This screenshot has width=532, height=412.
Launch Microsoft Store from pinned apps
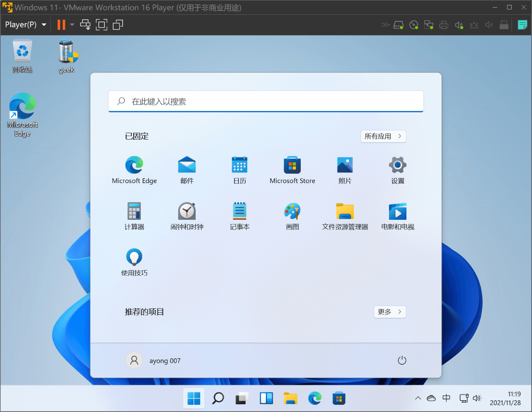coord(292,170)
